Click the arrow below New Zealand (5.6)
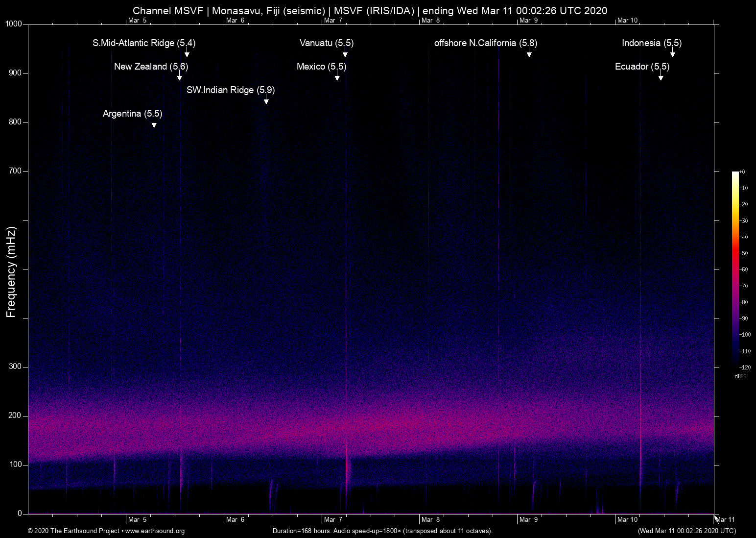The image size is (756, 538). [x=180, y=77]
